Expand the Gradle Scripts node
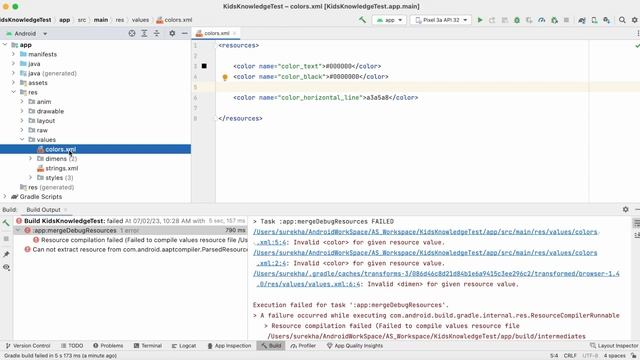This screenshot has height=360, width=640. point(5,196)
